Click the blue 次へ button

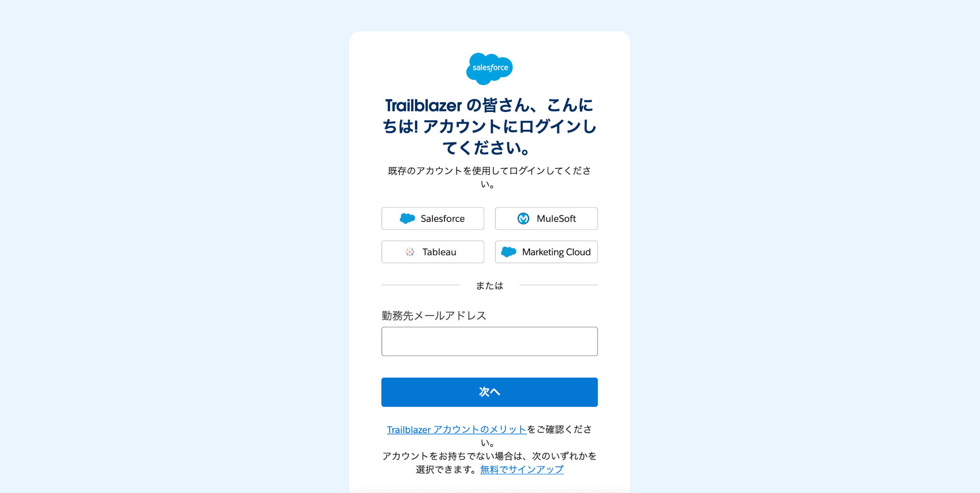tap(490, 392)
